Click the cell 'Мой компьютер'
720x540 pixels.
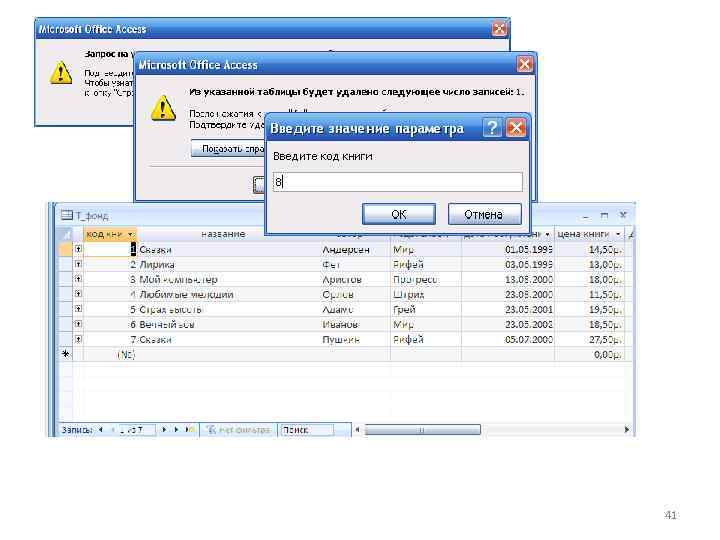click(229, 279)
